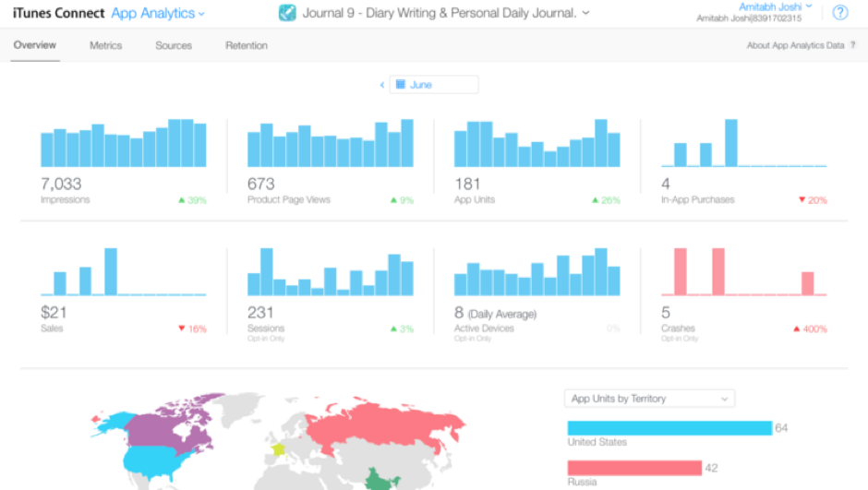
Task: Switch to the Sources tab
Action: 174,45
